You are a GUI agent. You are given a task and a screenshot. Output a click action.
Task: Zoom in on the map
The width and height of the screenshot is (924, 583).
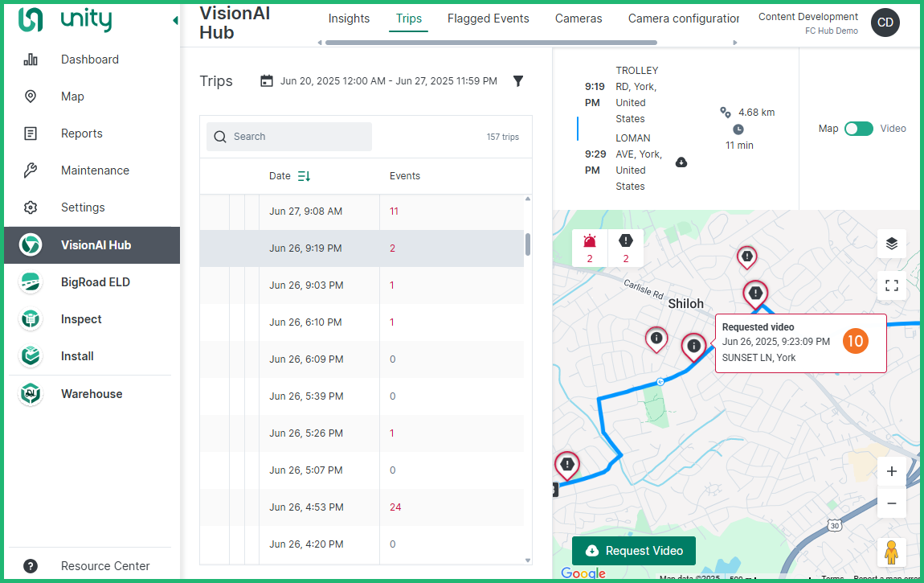coord(891,472)
